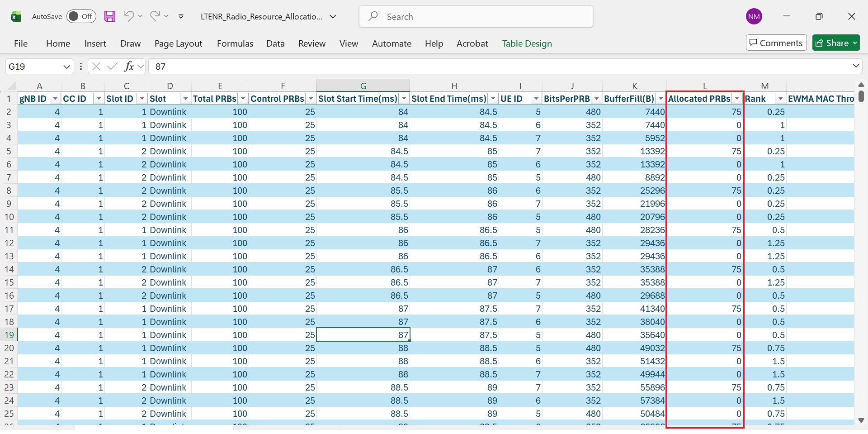Screen dimensions: 868x434
Task: Select all cells with the corner triangle
Action: click(11, 86)
